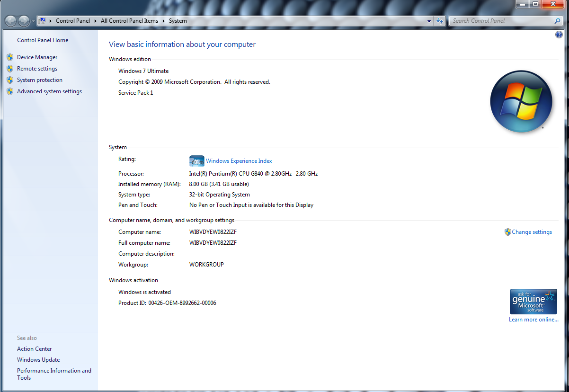Click the computer icon in the address bar
The height and width of the screenshot is (392, 569).
click(42, 21)
